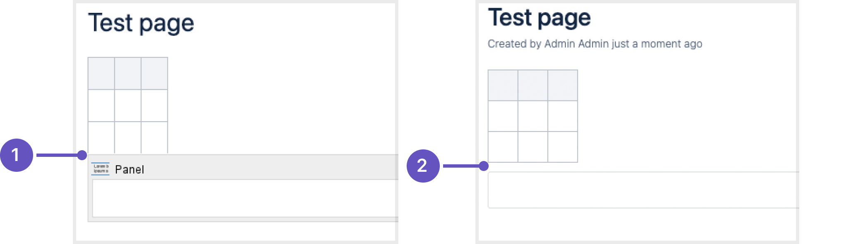868x244 pixels.
Task: Click the Panel macro icon
Action: [100, 169]
